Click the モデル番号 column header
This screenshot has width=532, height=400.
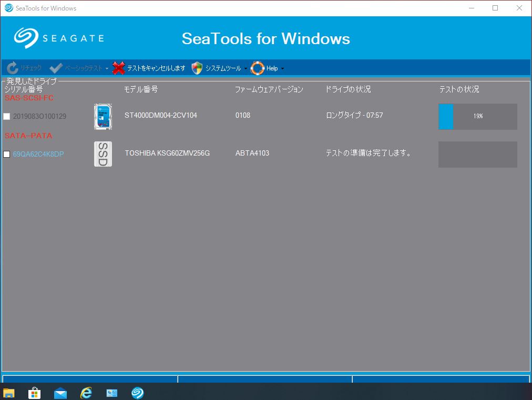tap(141, 89)
